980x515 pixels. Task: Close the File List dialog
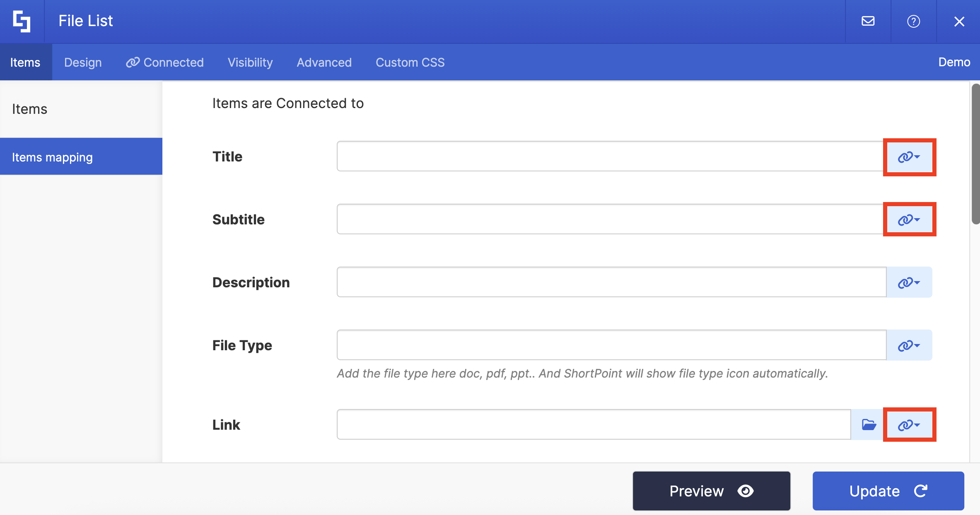point(959,21)
